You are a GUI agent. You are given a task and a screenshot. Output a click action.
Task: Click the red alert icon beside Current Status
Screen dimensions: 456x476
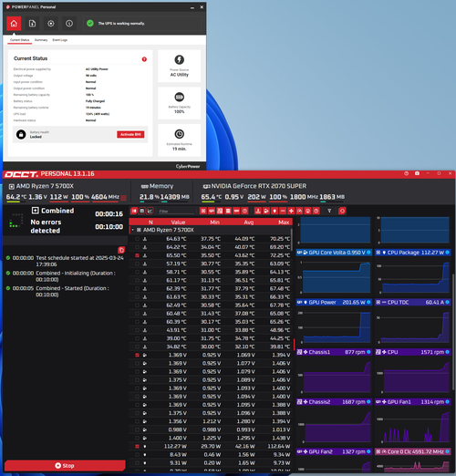pos(144,59)
